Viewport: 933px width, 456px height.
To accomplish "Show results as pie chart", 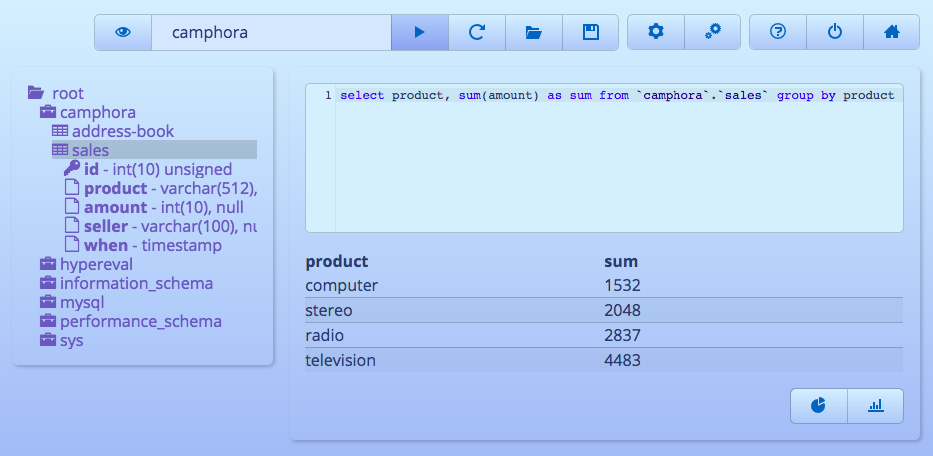I will [x=818, y=405].
